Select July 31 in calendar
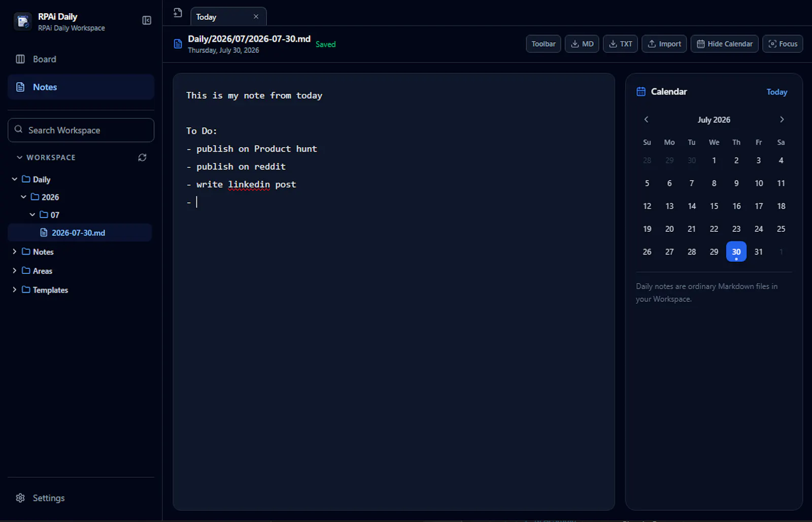This screenshot has height=522, width=812. [x=759, y=252]
